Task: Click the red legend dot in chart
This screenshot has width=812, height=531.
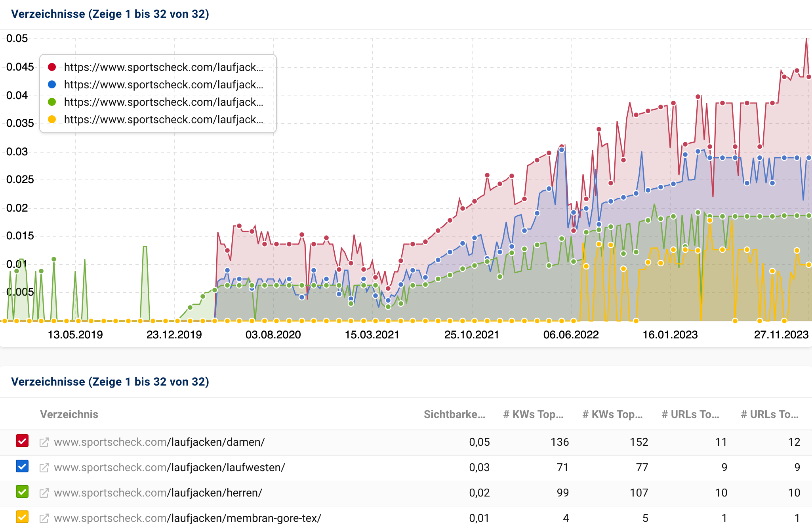Action: tap(52, 67)
